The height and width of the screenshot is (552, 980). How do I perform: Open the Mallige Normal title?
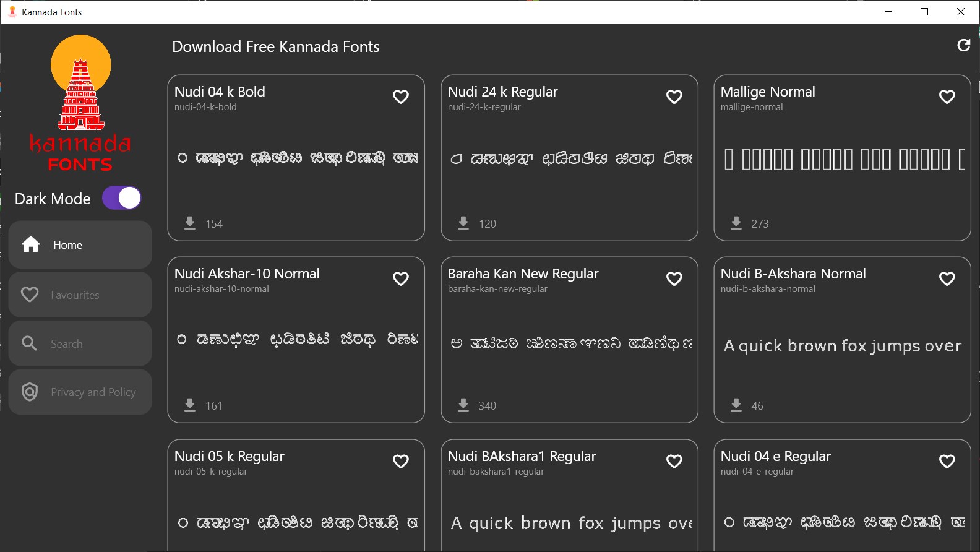(768, 92)
